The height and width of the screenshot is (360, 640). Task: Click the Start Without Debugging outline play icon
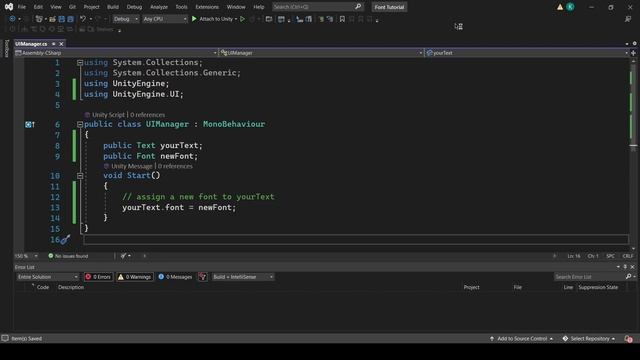(242, 19)
